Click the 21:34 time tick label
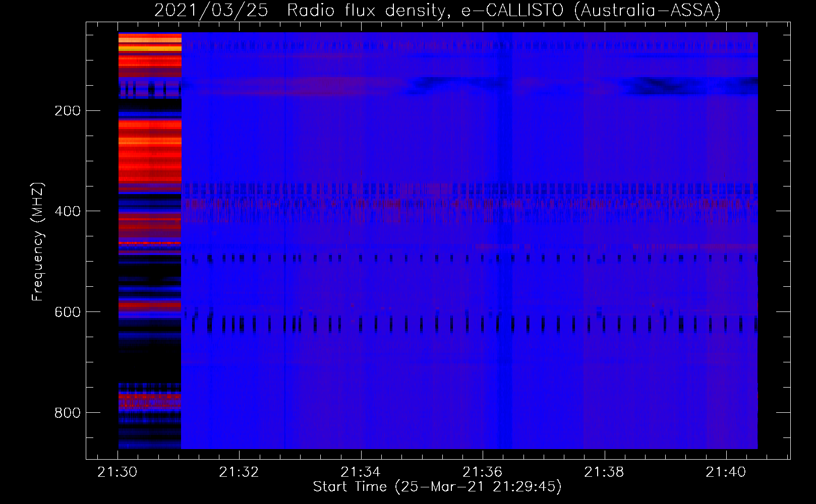This screenshot has height=504, width=816. pyautogui.click(x=361, y=472)
